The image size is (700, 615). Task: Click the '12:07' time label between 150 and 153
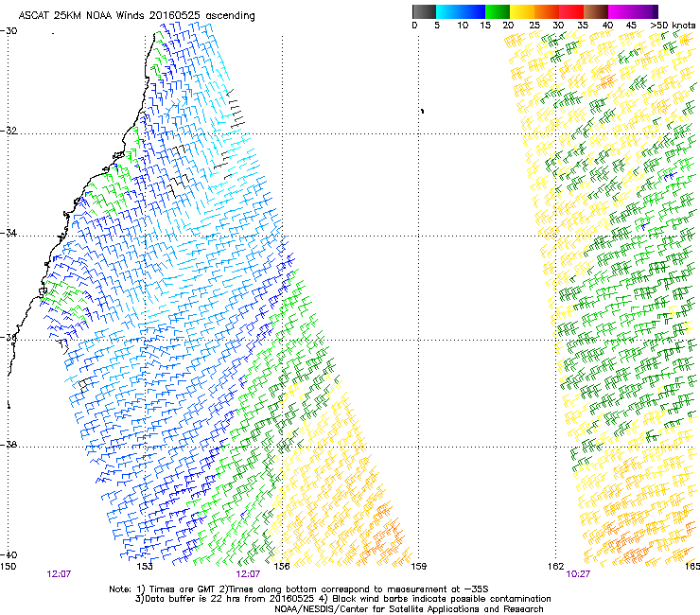coord(59,574)
